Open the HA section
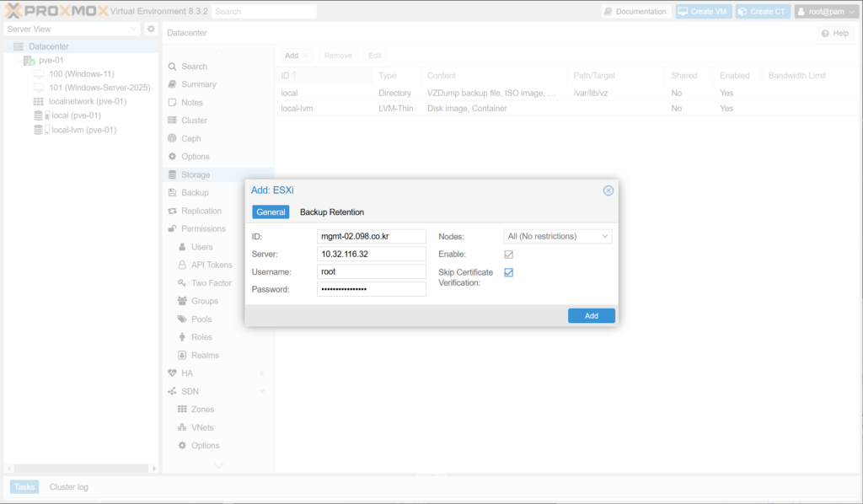Image resolution: width=863 pixels, height=504 pixels. [187, 373]
